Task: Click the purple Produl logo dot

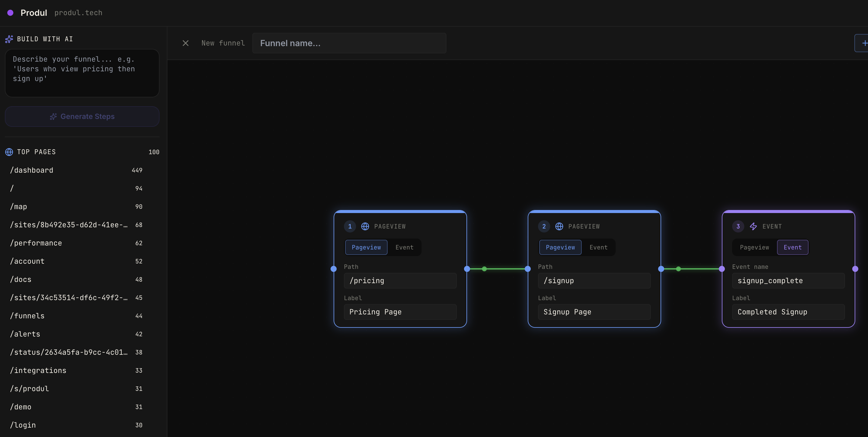Action: click(x=10, y=13)
